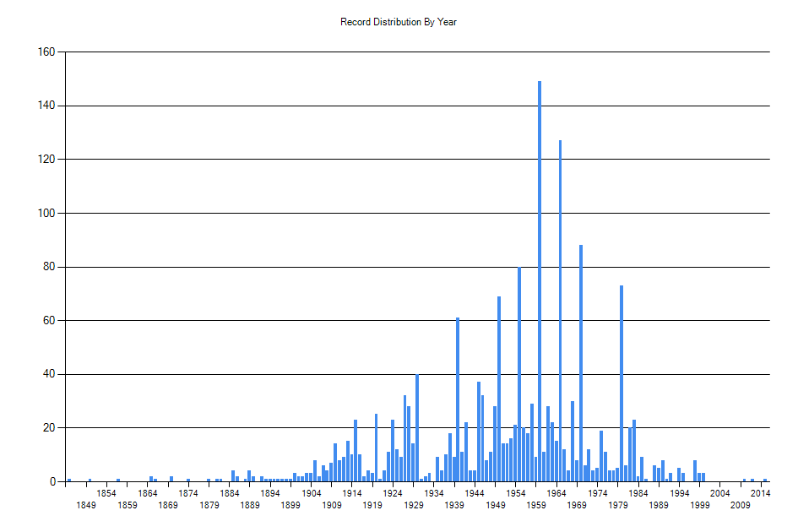Click the x-axis label 1964

pyautogui.click(x=556, y=493)
